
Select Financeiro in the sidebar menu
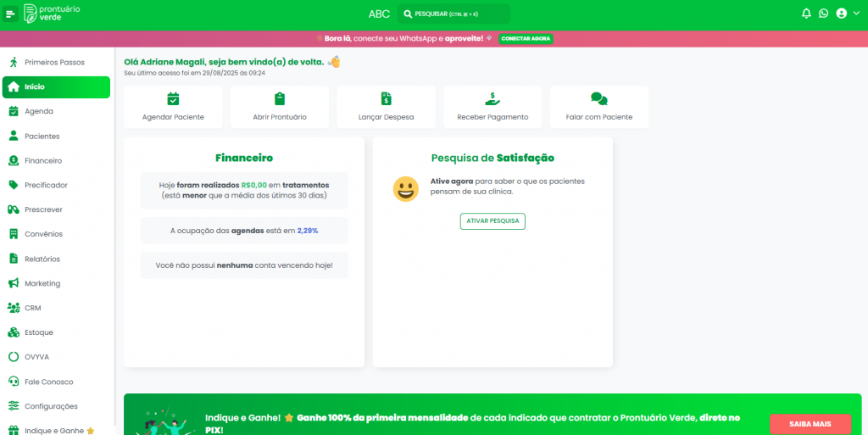coord(42,160)
